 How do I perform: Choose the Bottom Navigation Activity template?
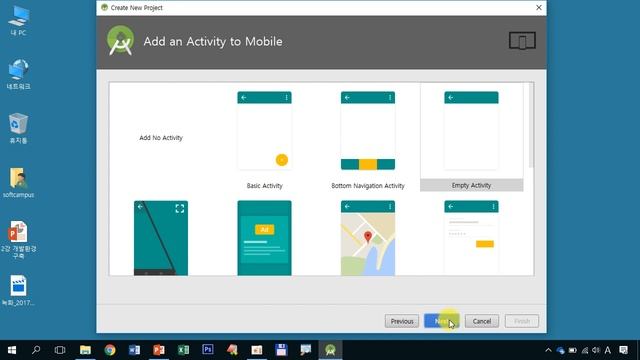[368, 141]
